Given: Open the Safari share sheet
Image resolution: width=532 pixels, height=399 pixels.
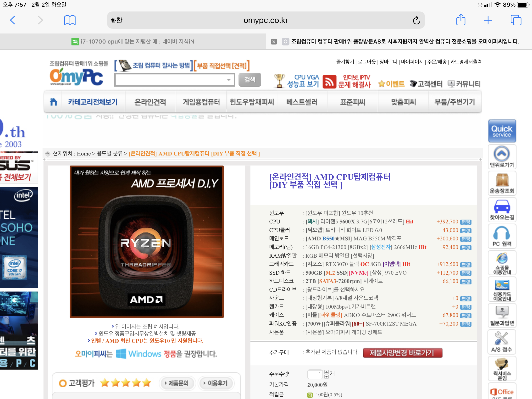Looking at the screenshot, I should (x=461, y=20).
